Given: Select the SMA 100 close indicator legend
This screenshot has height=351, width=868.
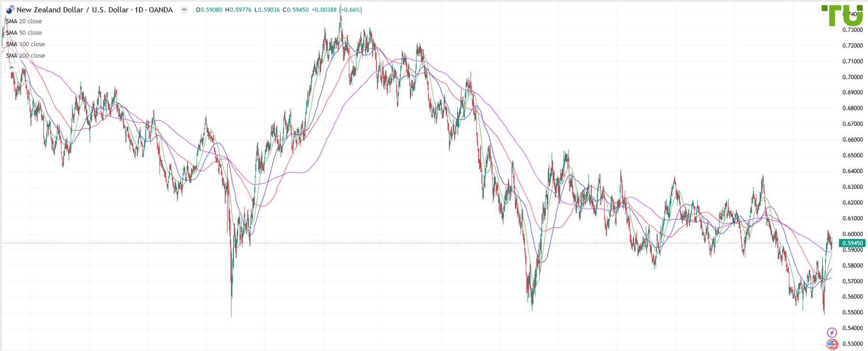Looking at the screenshot, I should [x=25, y=44].
